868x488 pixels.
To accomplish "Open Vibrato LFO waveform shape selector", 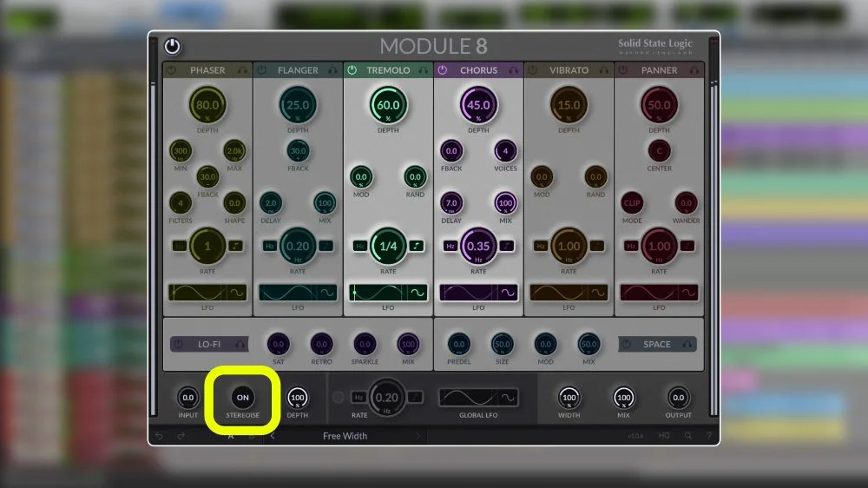I will (x=598, y=293).
